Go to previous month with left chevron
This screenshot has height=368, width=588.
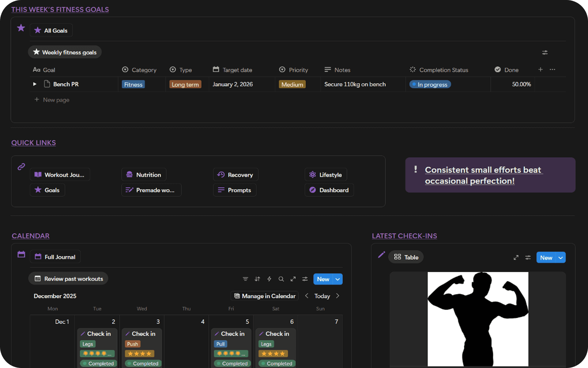click(307, 296)
